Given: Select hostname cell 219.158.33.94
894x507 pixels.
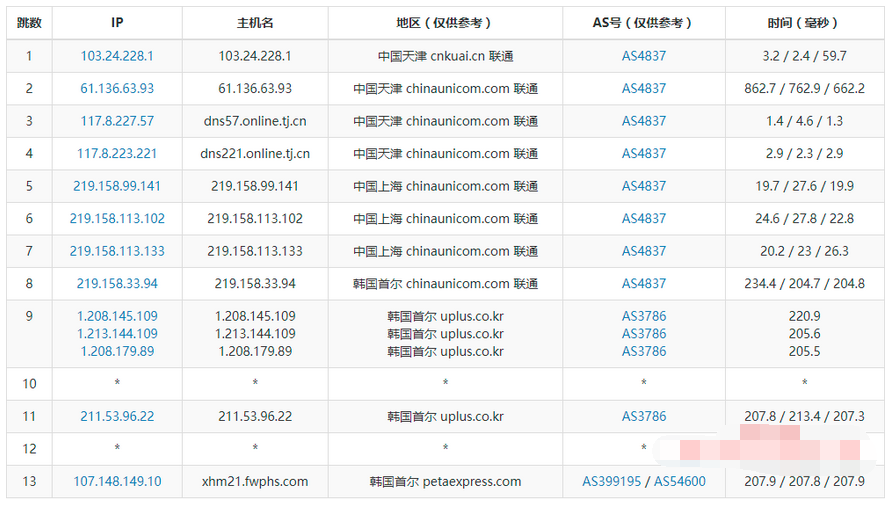Looking at the screenshot, I should (x=255, y=283).
